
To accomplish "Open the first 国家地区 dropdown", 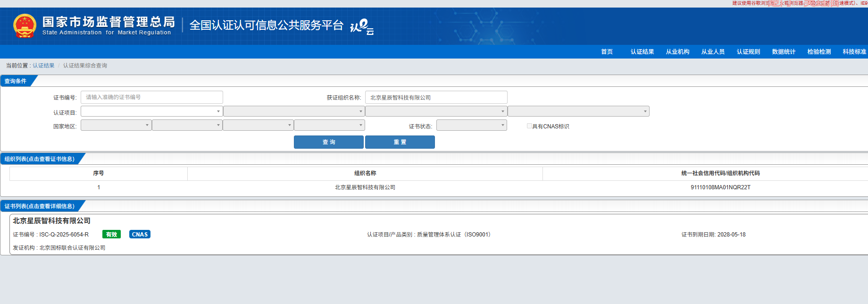I will coord(116,125).
